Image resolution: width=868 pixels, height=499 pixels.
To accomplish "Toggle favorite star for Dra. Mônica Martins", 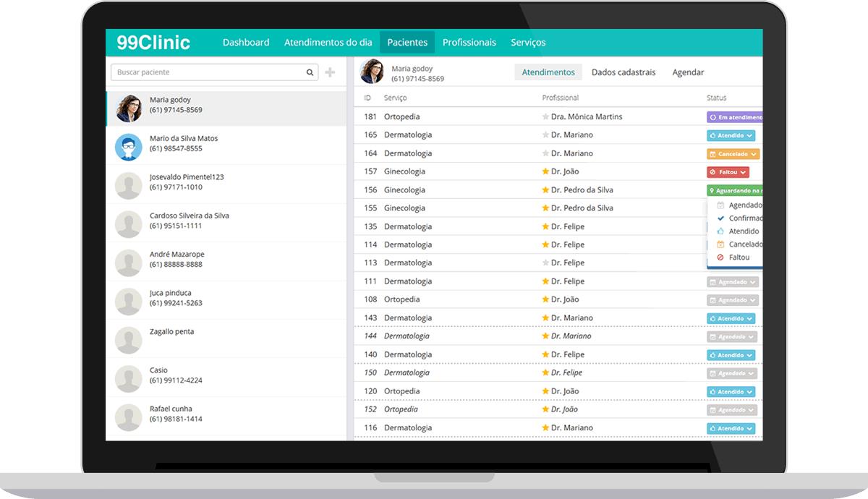I will (x=546, y=116).
